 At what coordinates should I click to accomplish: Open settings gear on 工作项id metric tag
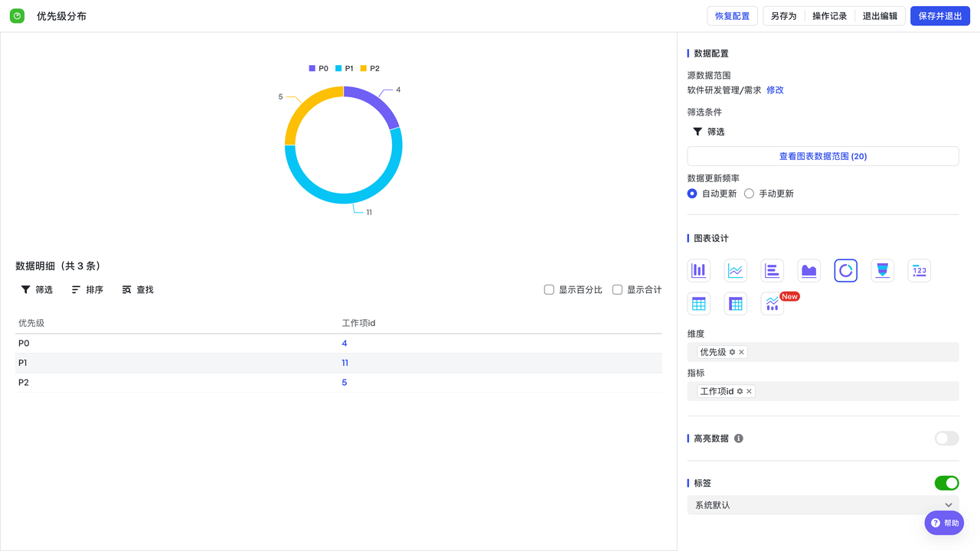tap(740, 391)
